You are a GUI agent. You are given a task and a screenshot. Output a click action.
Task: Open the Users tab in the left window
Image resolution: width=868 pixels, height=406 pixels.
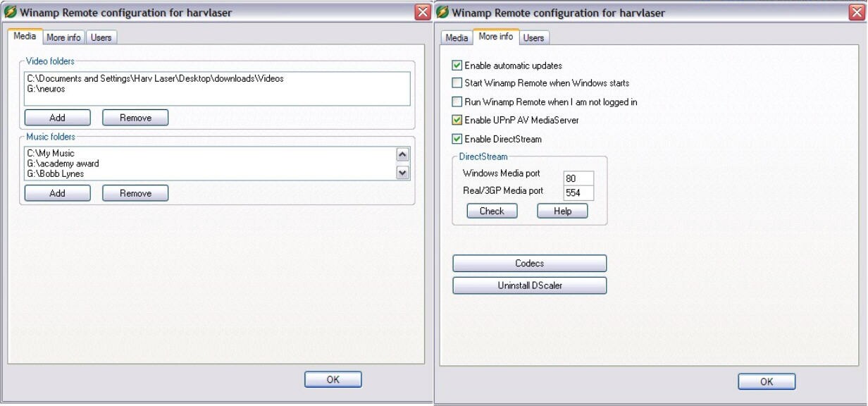pos(101,38)
